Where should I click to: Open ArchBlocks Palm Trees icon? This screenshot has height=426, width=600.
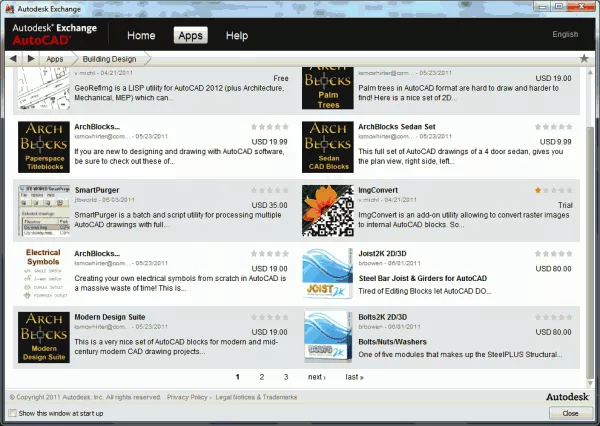tap(328, 88)
